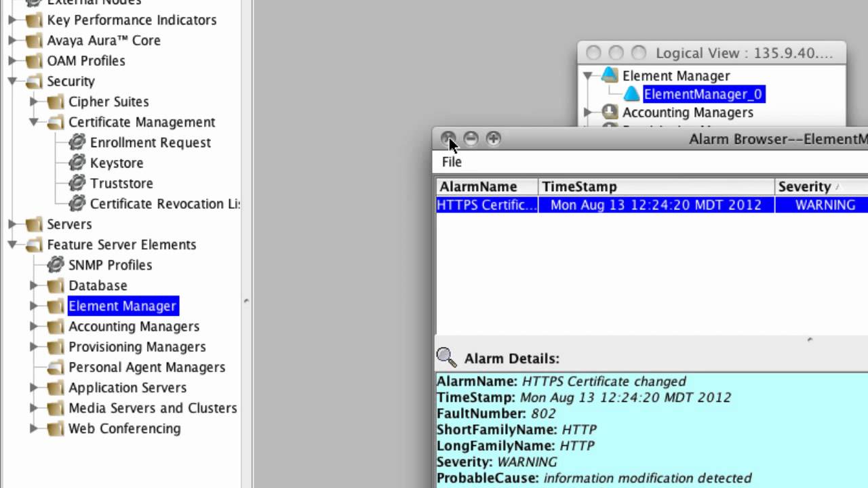The width and height of the screenshot is (868, 488).
Task: Zoom the Alarm Browser window
Action: (x=493, y=139)
